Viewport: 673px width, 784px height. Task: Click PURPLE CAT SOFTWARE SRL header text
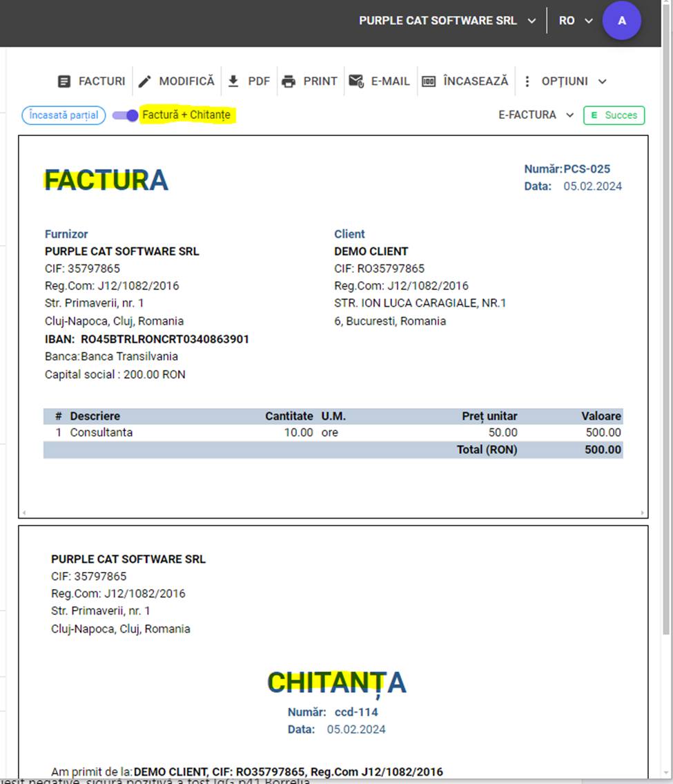pos(438,21)
